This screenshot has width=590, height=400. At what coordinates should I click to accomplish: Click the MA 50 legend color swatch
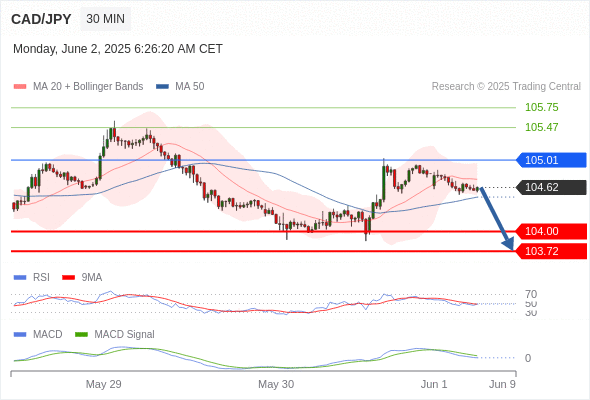click(x=162, y=87)
